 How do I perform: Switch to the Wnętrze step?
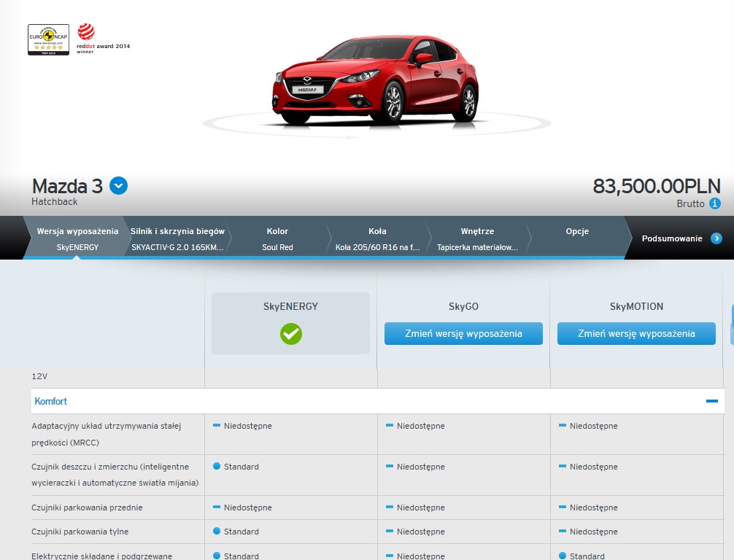[477, 238]
